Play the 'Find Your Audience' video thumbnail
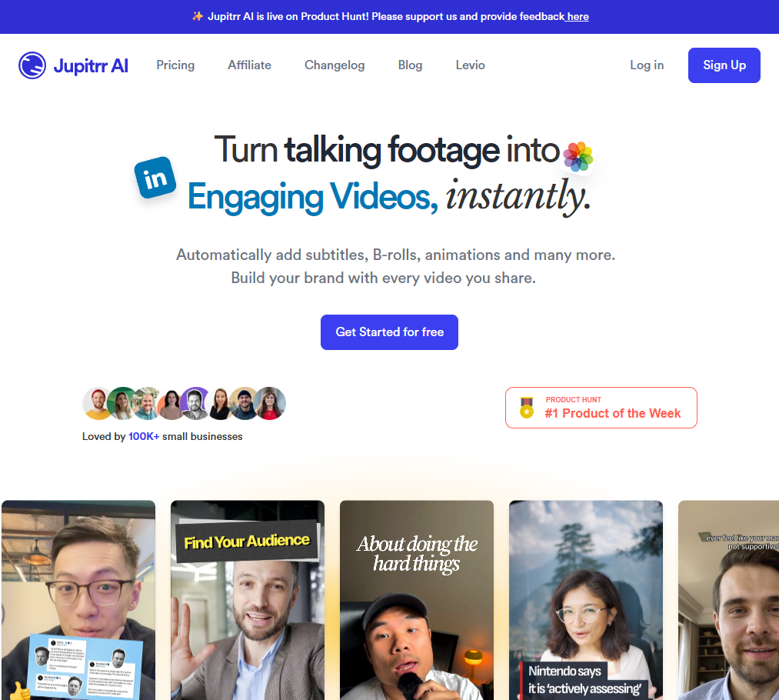 tap(248, 600)
